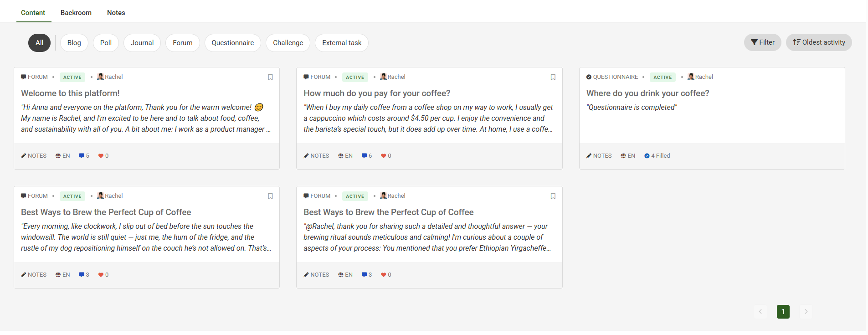Image resolution: width=868 pixels, height=335 pixels.
Task: Open notes pencil on the Questionnaire card
Action: pyautogui.click(x=589, y=156)
